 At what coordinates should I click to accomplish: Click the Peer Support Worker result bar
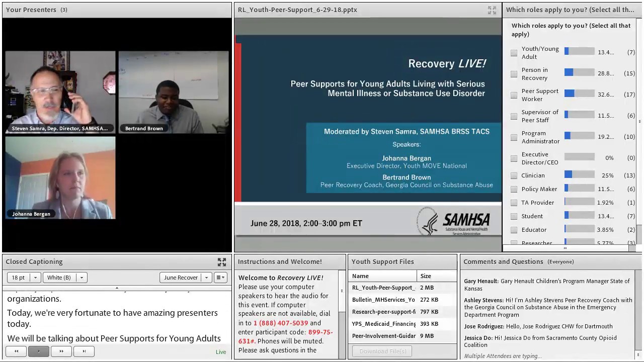pyautogui.click(x=579, y=94)
